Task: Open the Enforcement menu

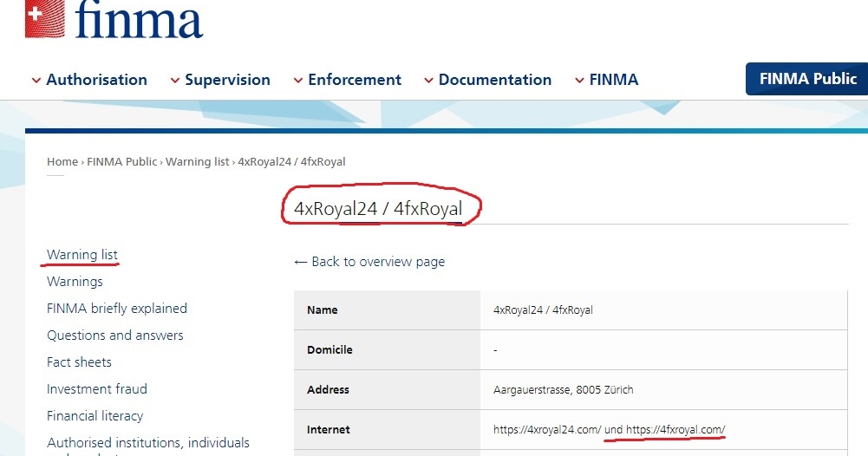Action: coord(355,80)
